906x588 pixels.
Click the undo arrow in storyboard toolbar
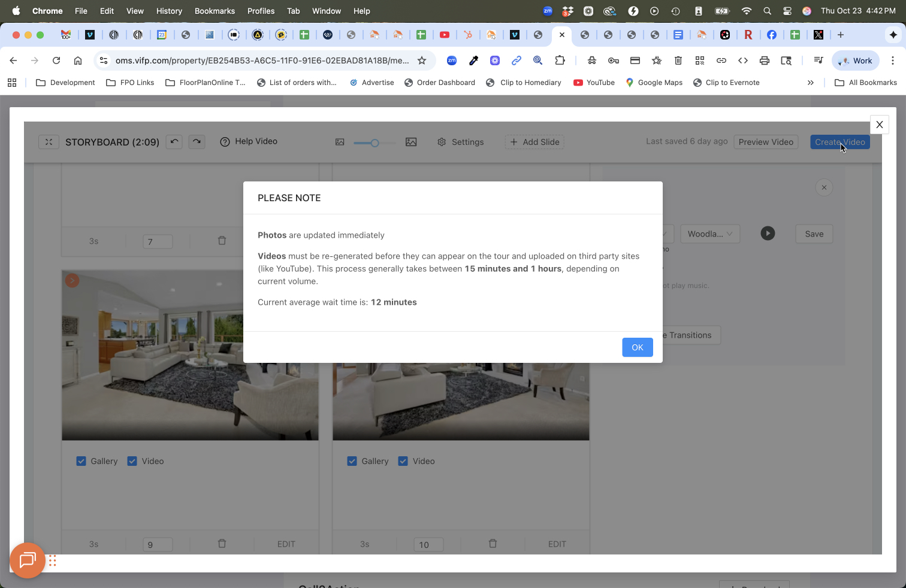[x=174, y=142]
